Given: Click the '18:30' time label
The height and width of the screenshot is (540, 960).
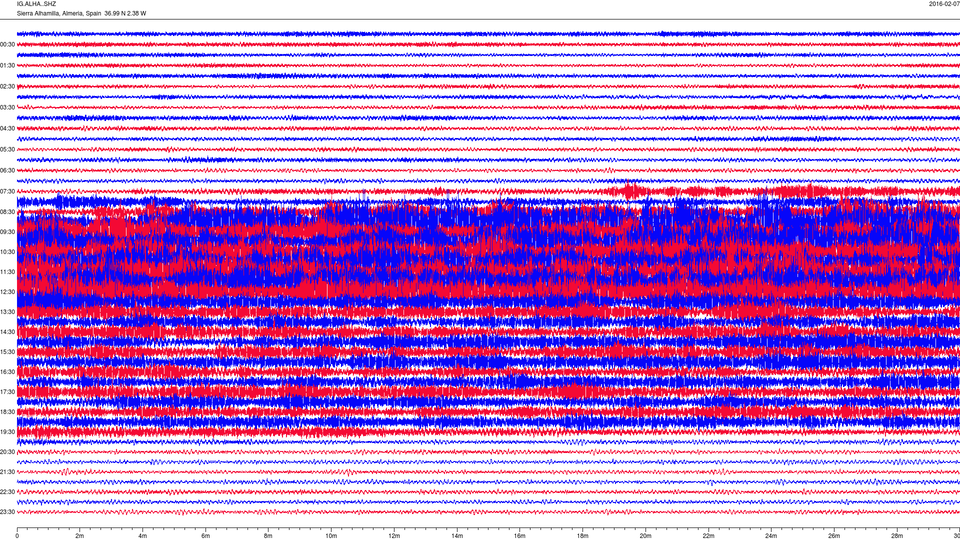Looking at the screenshot, I should (x=7, y=412).
